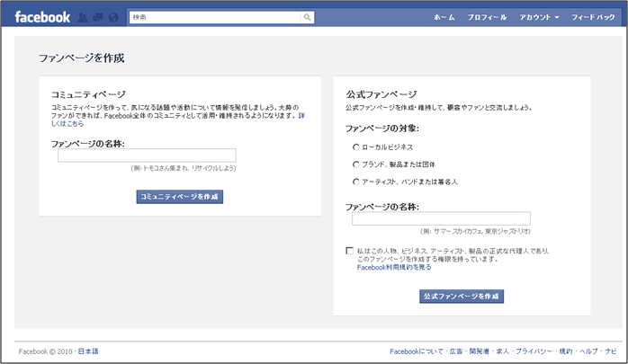628x364 pixels.
Task: Open フィードバック in top navigation
Action: (593, 17)
